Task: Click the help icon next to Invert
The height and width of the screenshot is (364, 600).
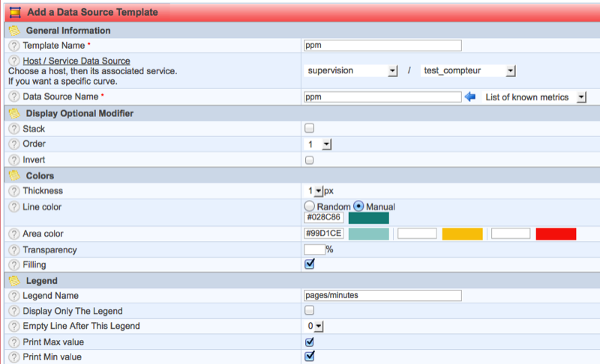Action: (x=13, y=160)
